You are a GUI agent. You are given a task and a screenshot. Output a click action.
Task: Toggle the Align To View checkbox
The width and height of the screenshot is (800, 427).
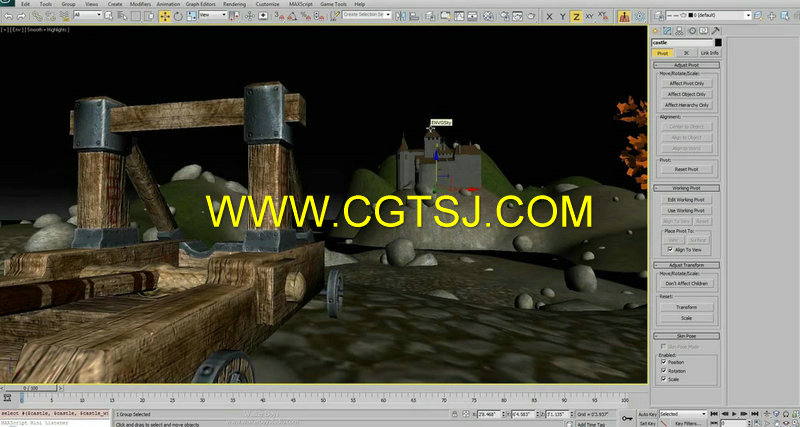pos(670,250)
